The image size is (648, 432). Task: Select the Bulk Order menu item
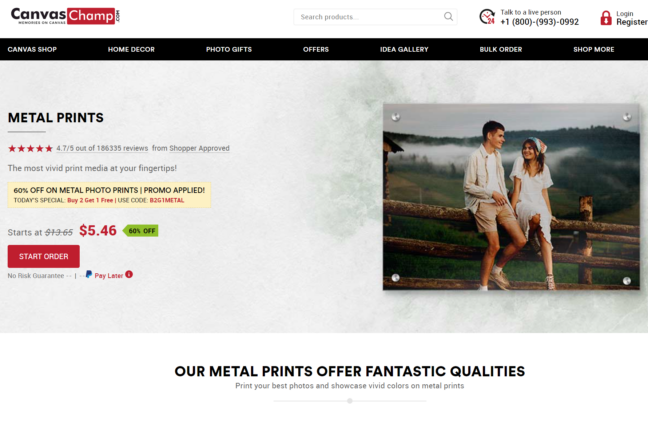[x=500, y=49]
